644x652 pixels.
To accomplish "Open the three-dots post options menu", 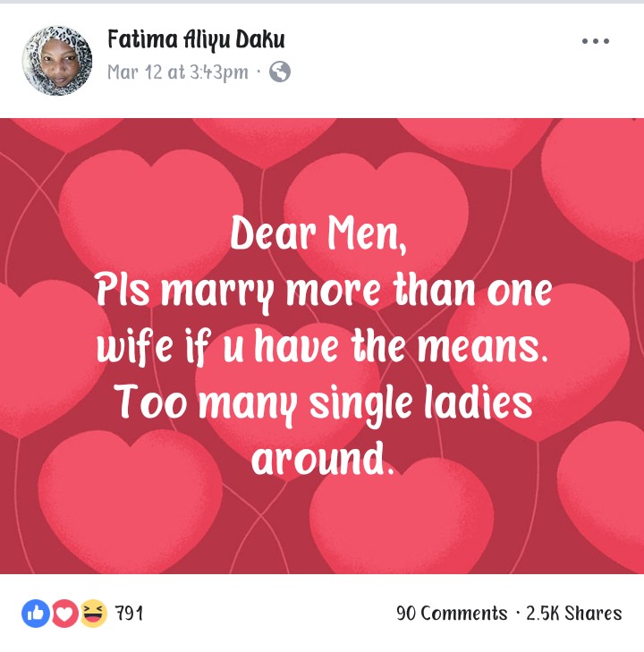I will (595, 41).
